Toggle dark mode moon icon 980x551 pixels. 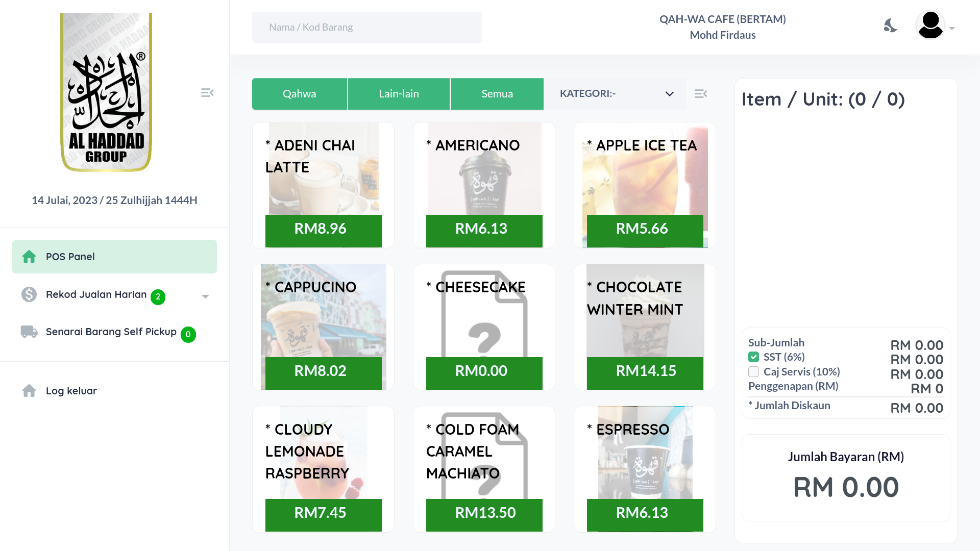890,26
